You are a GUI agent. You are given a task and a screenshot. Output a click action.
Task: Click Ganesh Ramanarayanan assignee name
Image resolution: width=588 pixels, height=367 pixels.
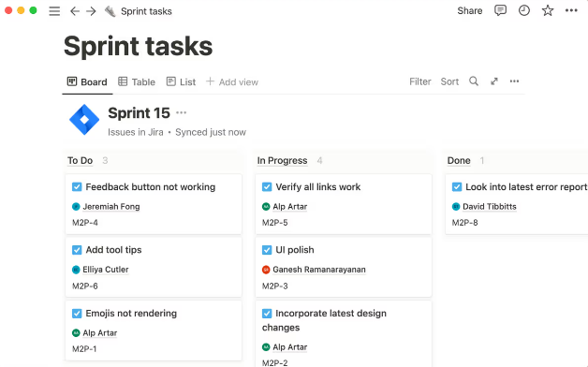pyautogui.click(x=319, y=270)
